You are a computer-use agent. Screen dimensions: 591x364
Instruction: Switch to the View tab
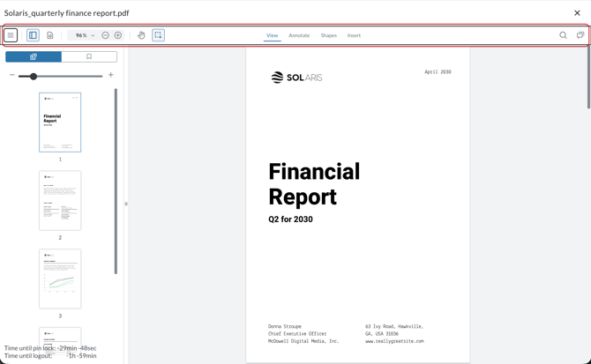point(273,35)
